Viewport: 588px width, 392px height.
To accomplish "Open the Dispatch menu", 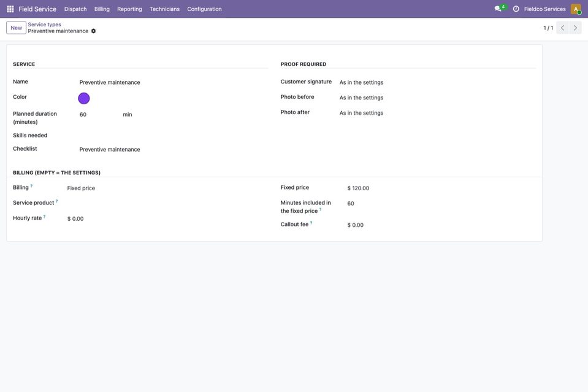I will 75,9.
